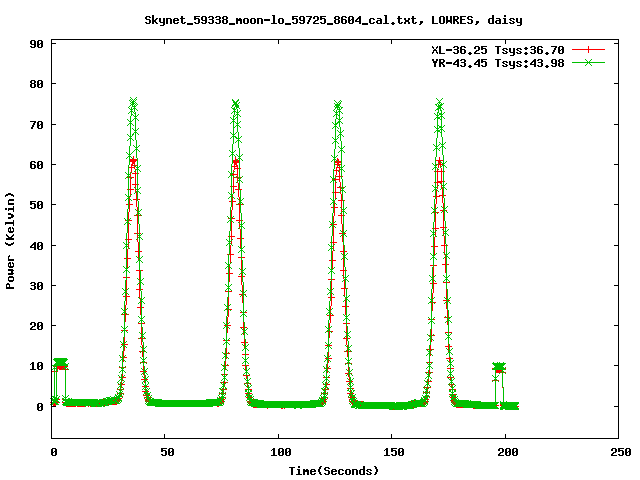This screenshot has width=640, height=480.
Task: Select the XL-36.25 Tsys:36.70 legend entry
Action: (498, 50)
